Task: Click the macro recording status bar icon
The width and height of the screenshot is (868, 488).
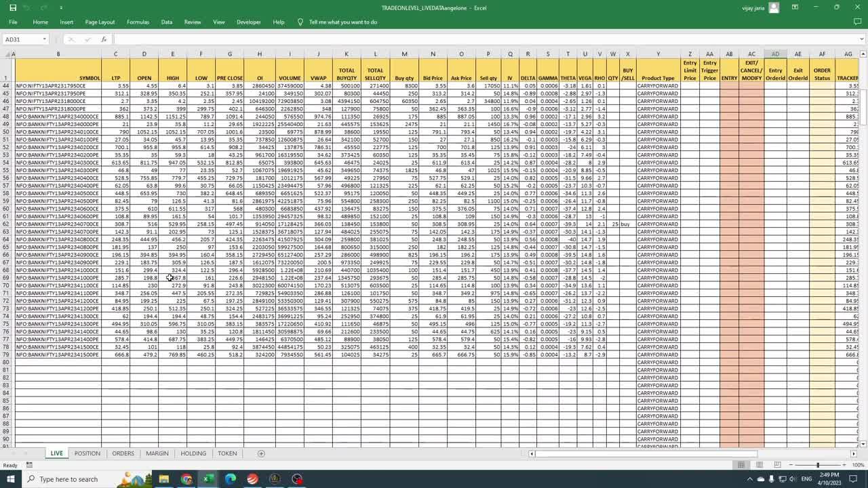Action: click(x=29, y=465)
